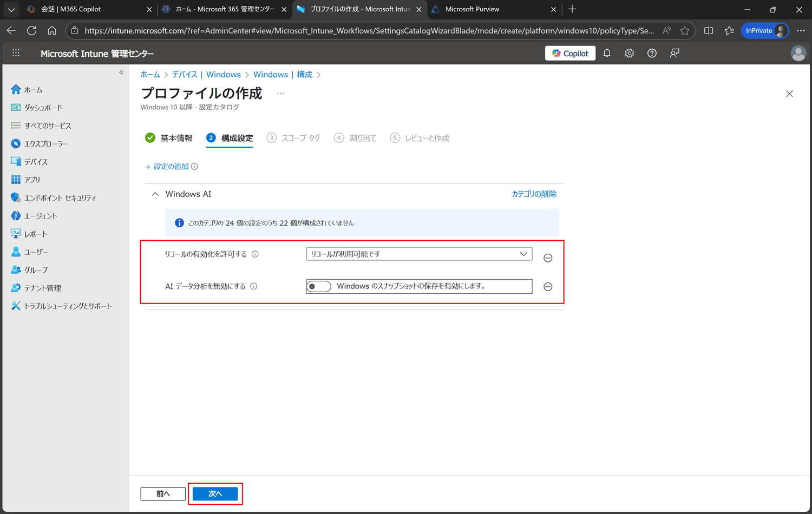Click the Windows | 構成 breadcrumb link
The width and height of the screenshot is (812, 514).
pos(283,75)
